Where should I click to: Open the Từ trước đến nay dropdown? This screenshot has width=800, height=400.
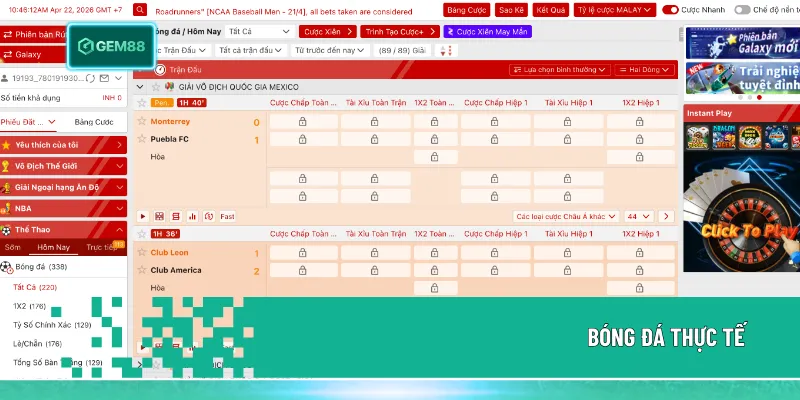[x=330, y=51]
